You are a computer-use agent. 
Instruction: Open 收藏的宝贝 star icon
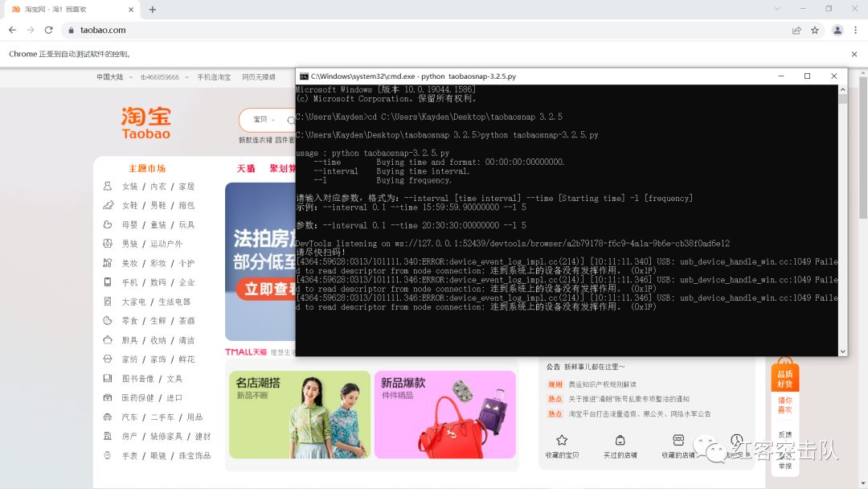click(562, 440)
